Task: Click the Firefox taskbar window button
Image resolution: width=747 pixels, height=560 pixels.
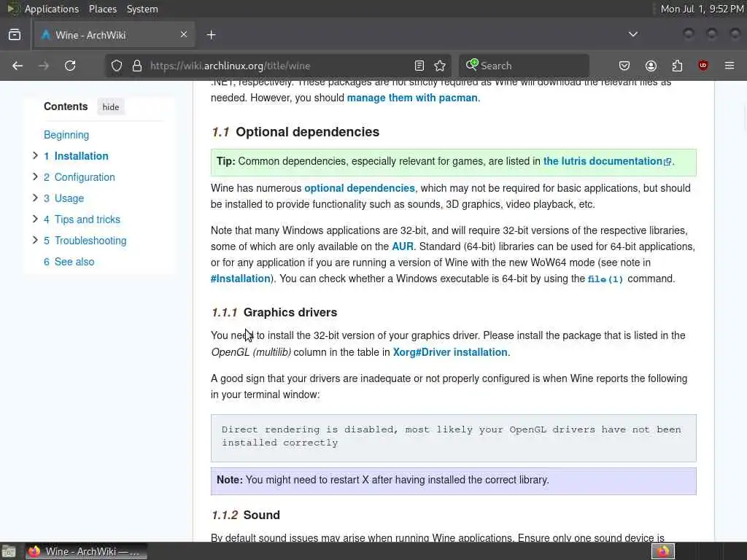Action: [86, 551]
